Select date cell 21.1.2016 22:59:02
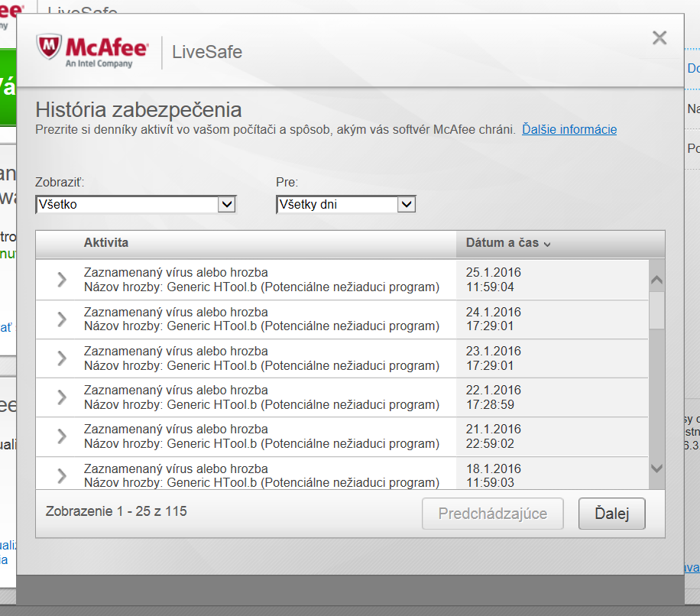The image size is (700, 616). [x=552, y=436]
